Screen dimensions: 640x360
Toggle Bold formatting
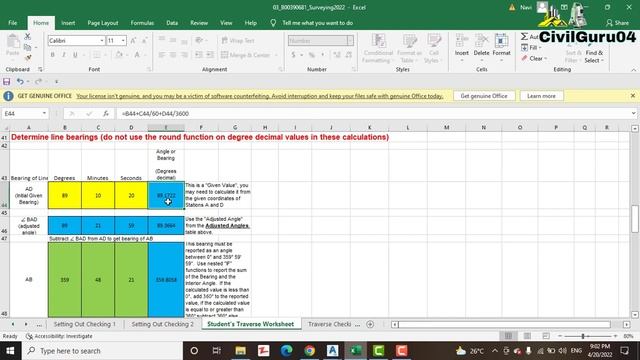[x=52, y=55]
